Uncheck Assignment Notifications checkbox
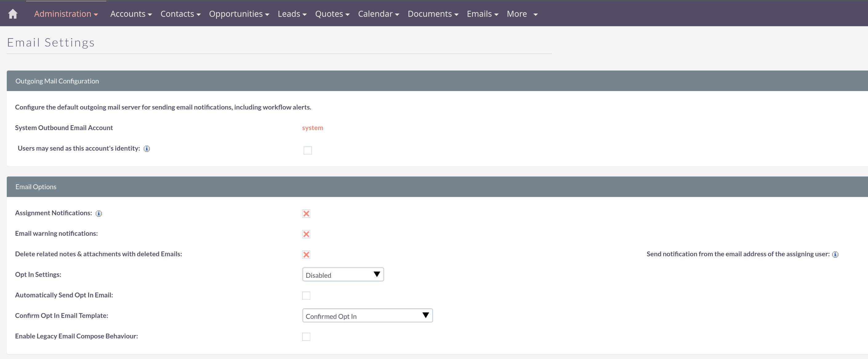The image size is (868, 359). (306, 213)
